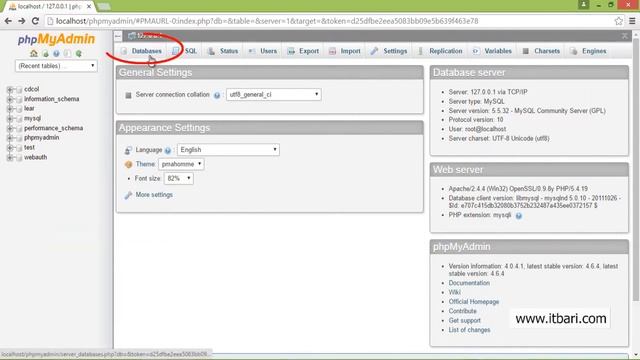This screenshot has width=640, height=360.
Task: Bookmark this page with the star icon
Action: [x=619, y=21]
